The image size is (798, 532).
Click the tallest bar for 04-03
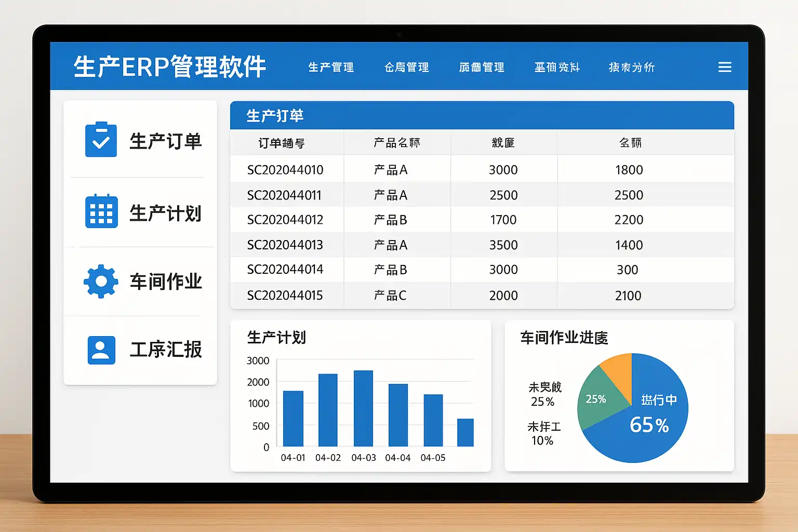pyautogui.click(x=363, y=408)
